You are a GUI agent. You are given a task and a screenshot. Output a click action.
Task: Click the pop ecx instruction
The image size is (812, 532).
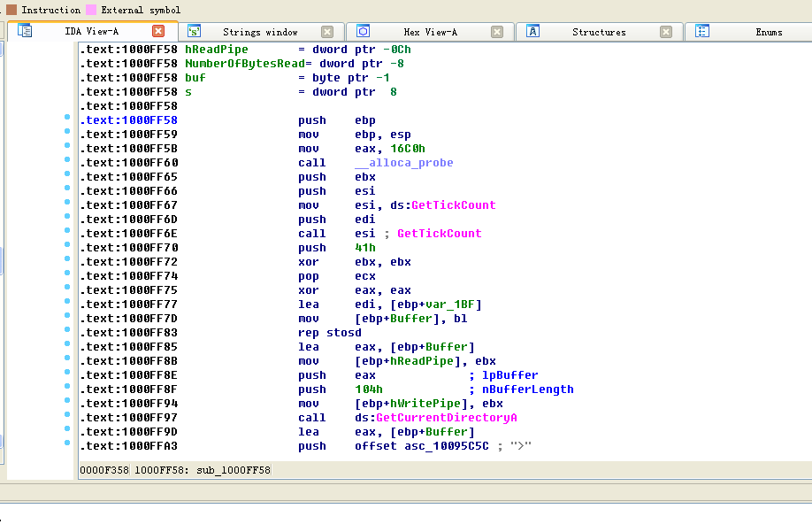pyautogui.click(x=337, y=276)
